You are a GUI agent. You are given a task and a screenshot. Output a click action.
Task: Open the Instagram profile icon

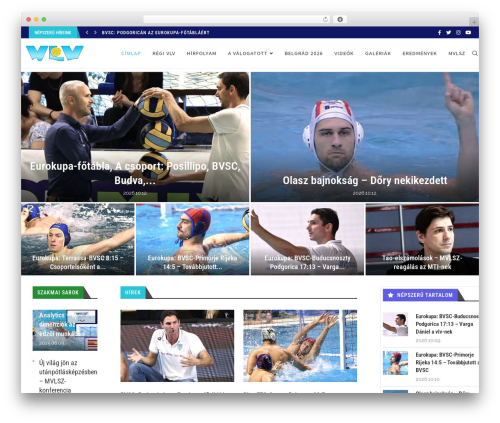point(458,33)
